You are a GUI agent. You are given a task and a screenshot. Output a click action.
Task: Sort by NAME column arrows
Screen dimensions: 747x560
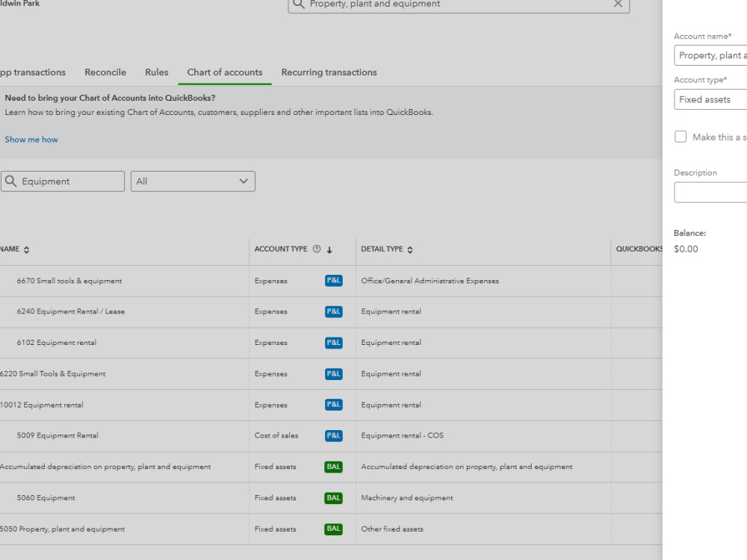[x=27, y=249]
